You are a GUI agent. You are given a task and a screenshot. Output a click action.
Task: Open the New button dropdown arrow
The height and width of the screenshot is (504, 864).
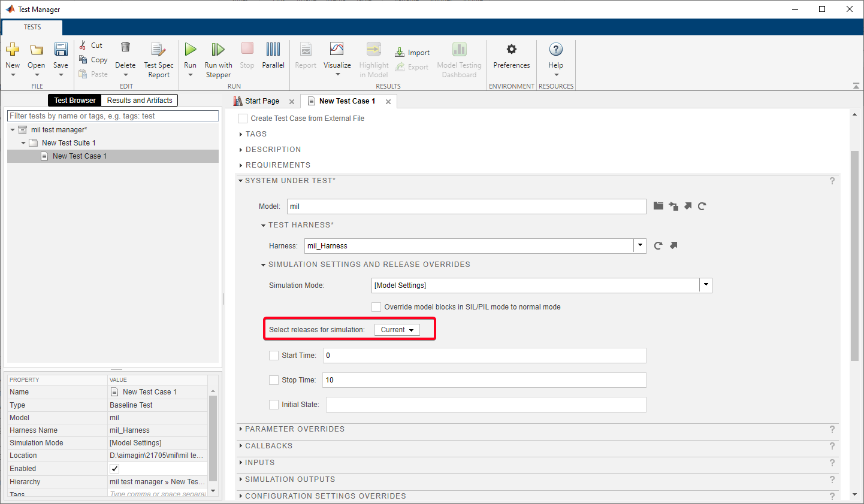pos(13,75)
